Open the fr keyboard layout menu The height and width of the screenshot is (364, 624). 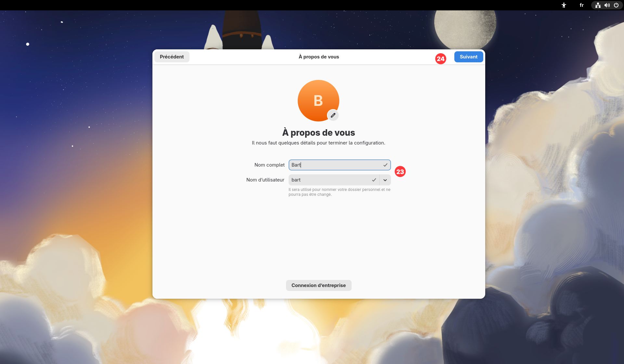(x=581, y=5)
